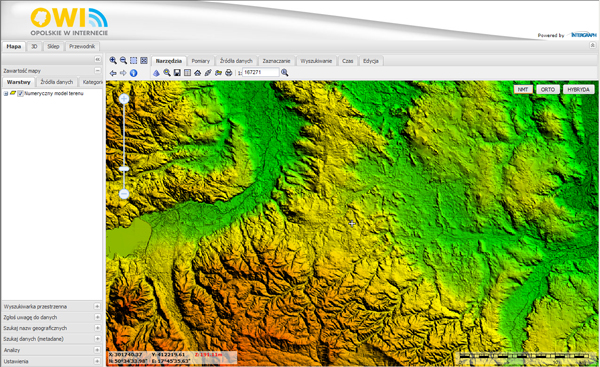This screenshot has height=367, width=600.
Task: Click the blue info icon
Action: coord(134,73)
